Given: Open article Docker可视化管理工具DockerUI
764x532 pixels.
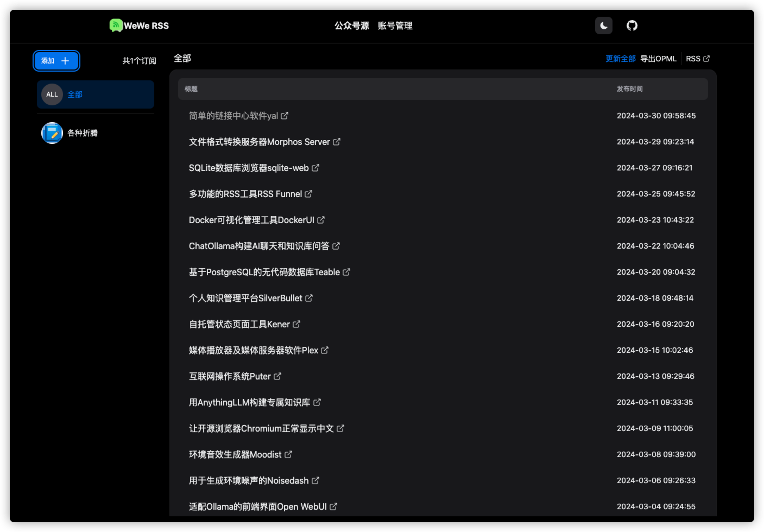Looking at the screenshot, I should click(251, 220).
